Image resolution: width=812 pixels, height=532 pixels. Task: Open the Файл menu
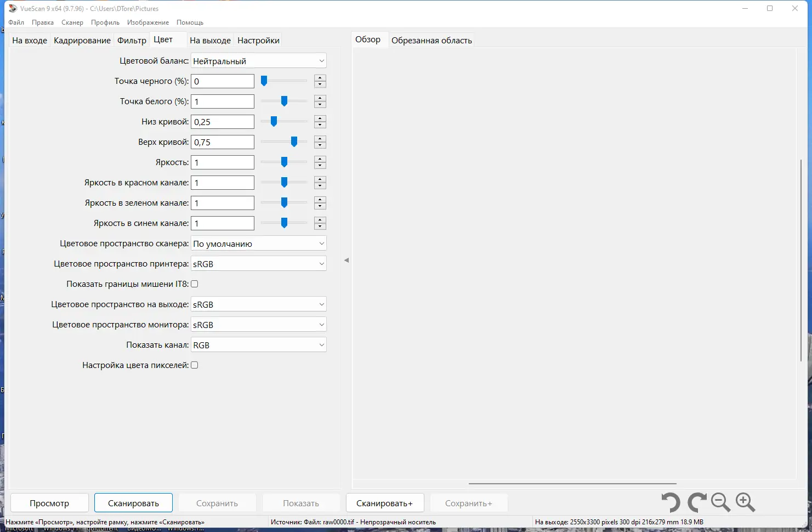16,22
